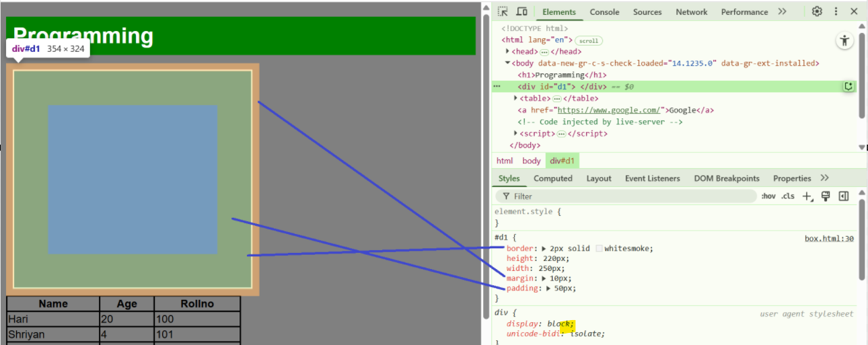Click the three-dot actions beside selected div
Viewport: 868px width, 345px height.
[497, 87]
